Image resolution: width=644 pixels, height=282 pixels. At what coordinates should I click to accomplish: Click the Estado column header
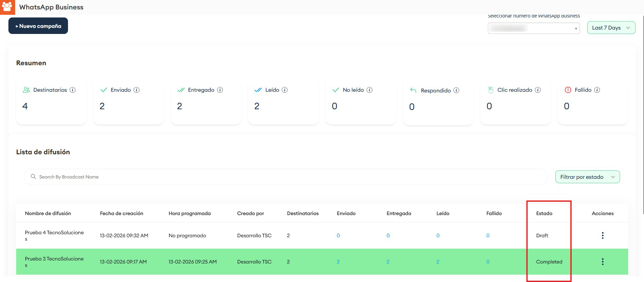pos(544,213)
